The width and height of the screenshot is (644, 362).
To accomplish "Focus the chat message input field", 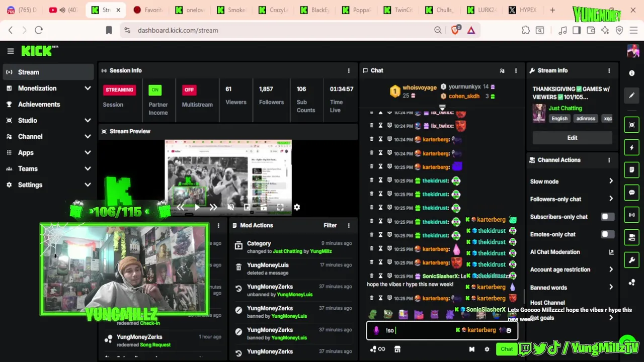I will [x=441, y=330].
